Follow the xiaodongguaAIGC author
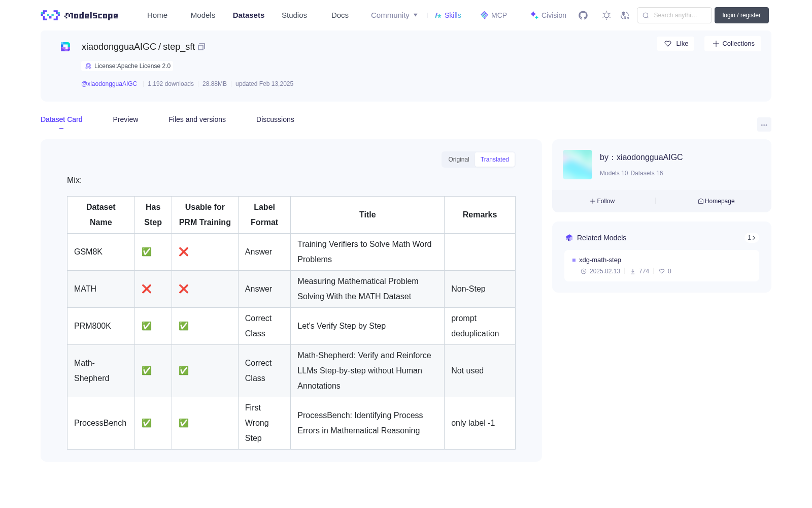Viewport: 812px width, 508px height. click(x=602, y=201)
